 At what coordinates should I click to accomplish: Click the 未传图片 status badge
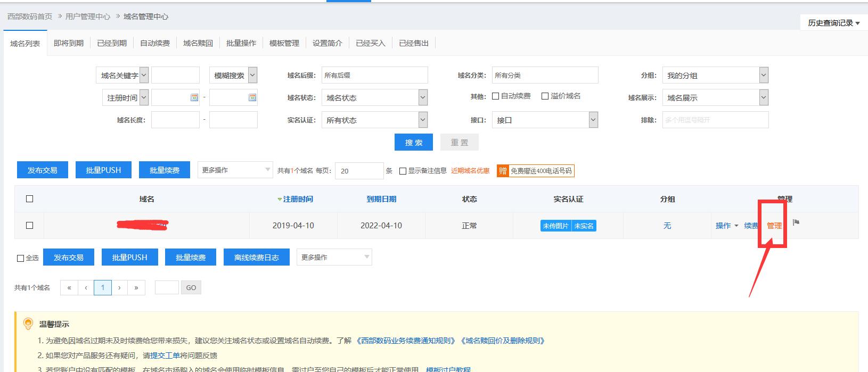coord(555,226)
